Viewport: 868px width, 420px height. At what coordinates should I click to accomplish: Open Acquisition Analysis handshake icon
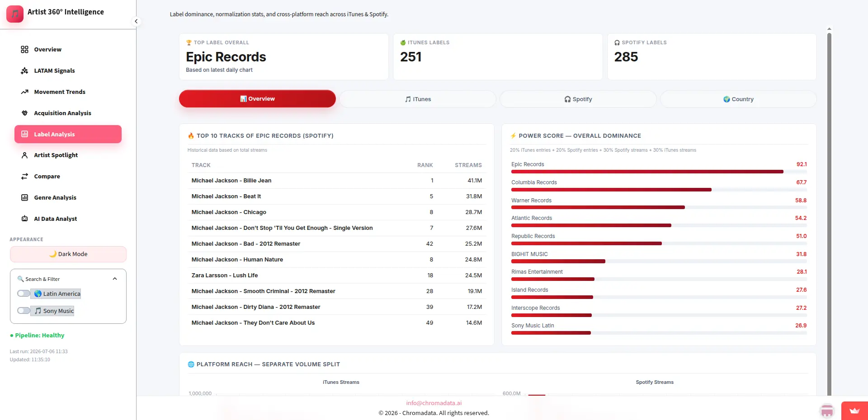pyautogui.click(x=24, y=113)
